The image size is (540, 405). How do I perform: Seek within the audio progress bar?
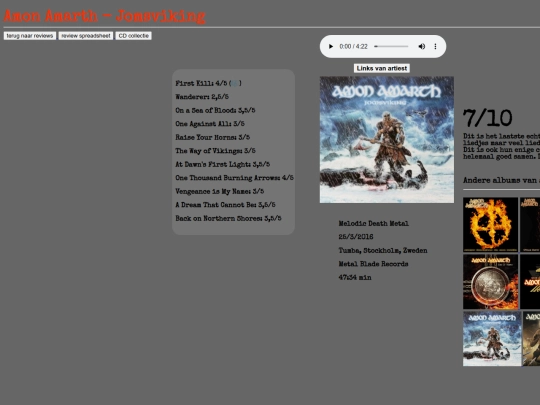391,46
